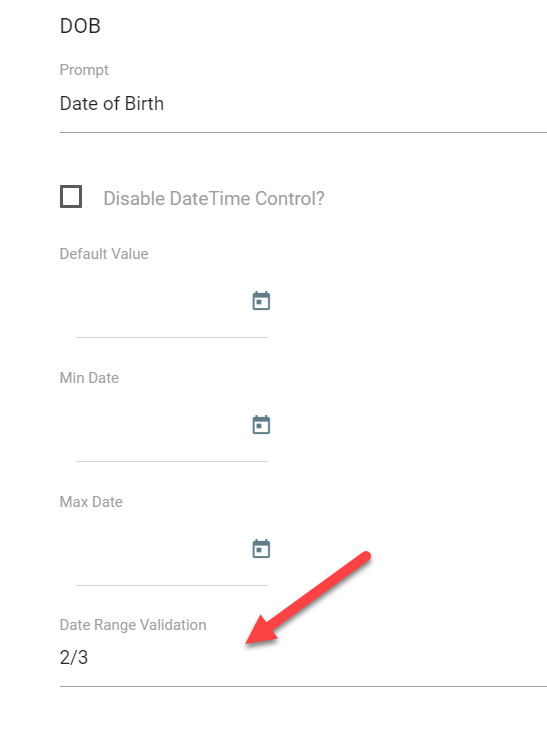Click the underline beneath the Default Value field

172,338
